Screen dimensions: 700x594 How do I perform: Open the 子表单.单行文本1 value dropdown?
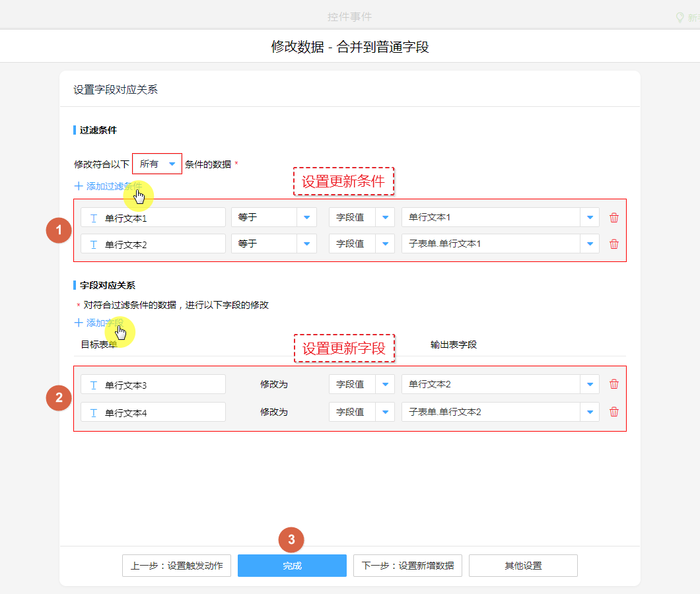pyautogui.click(x=590, y=244)
